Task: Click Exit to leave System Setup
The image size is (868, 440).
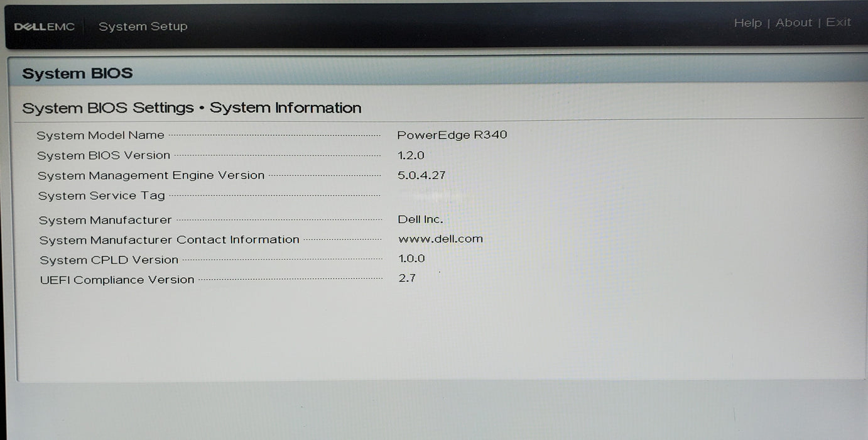Action: click(838, 22)
